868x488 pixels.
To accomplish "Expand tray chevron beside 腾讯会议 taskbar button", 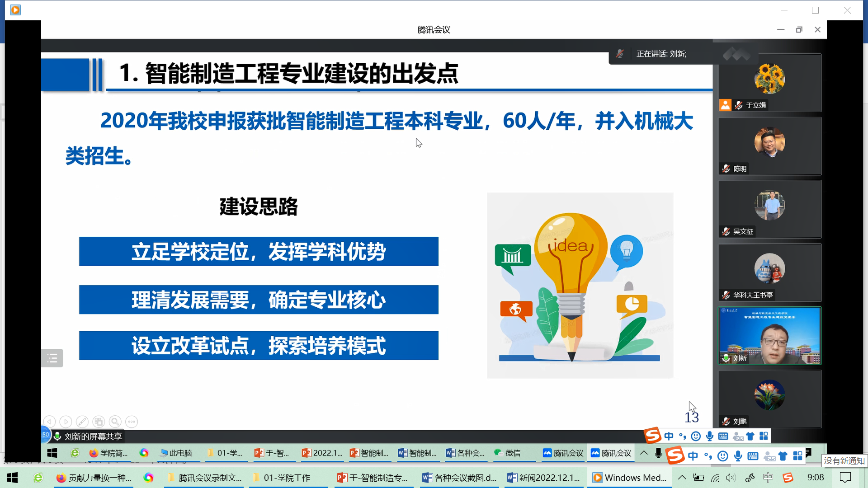I will [644, 453].
